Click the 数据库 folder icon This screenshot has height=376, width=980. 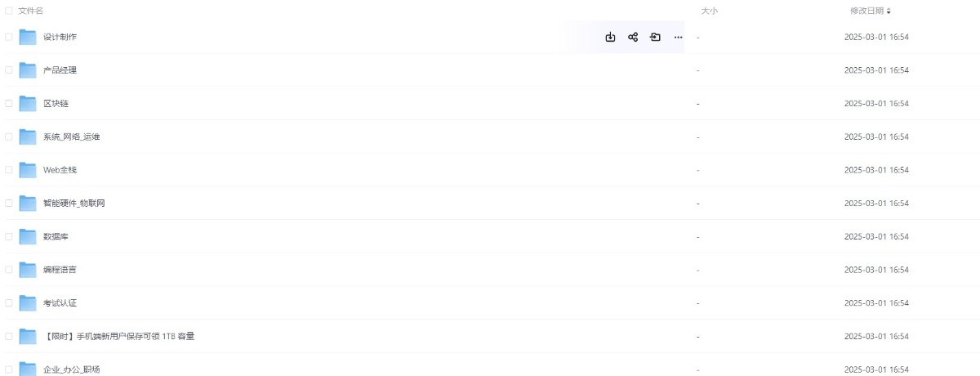tap(29, 236)
